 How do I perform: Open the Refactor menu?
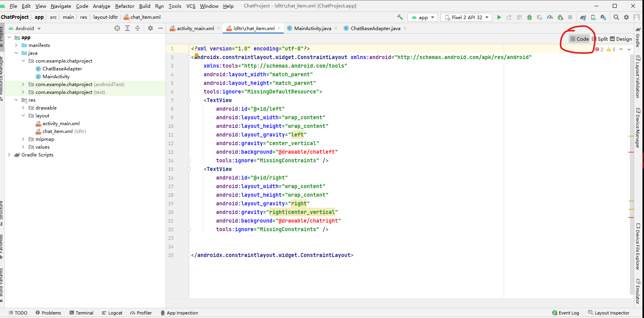(125, 6)
